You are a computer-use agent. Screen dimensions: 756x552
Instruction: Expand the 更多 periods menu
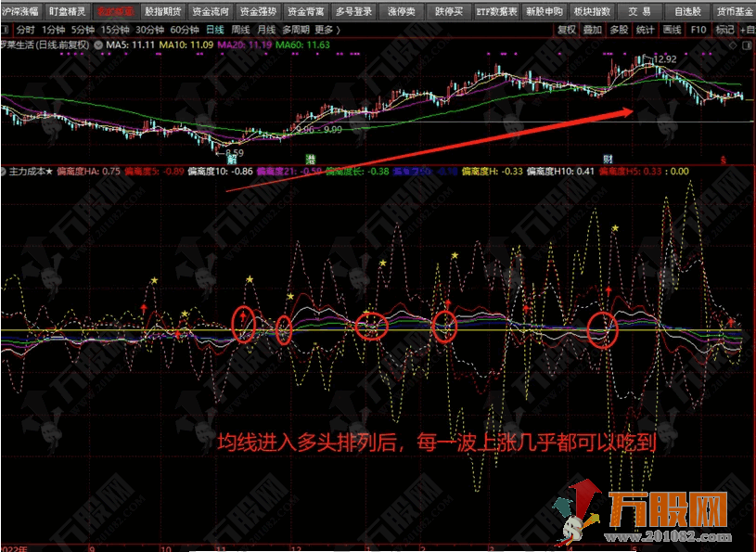327,30
